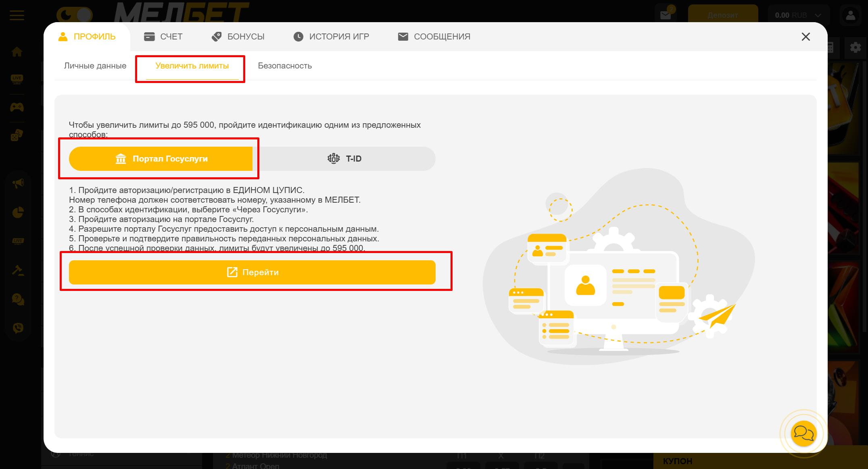Screen dimensions: 868x469
Task: Close the profile dialog with X
Action: tap(805, 37)
